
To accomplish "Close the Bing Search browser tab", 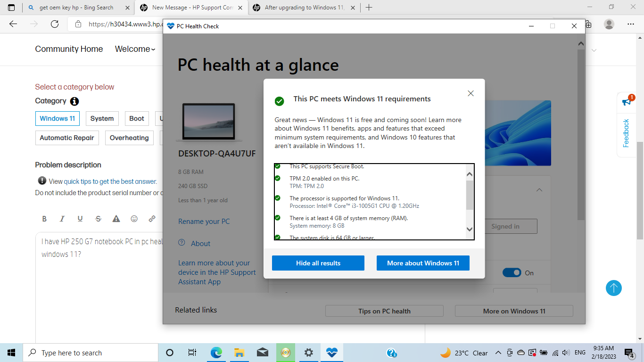I will point(127,8).
